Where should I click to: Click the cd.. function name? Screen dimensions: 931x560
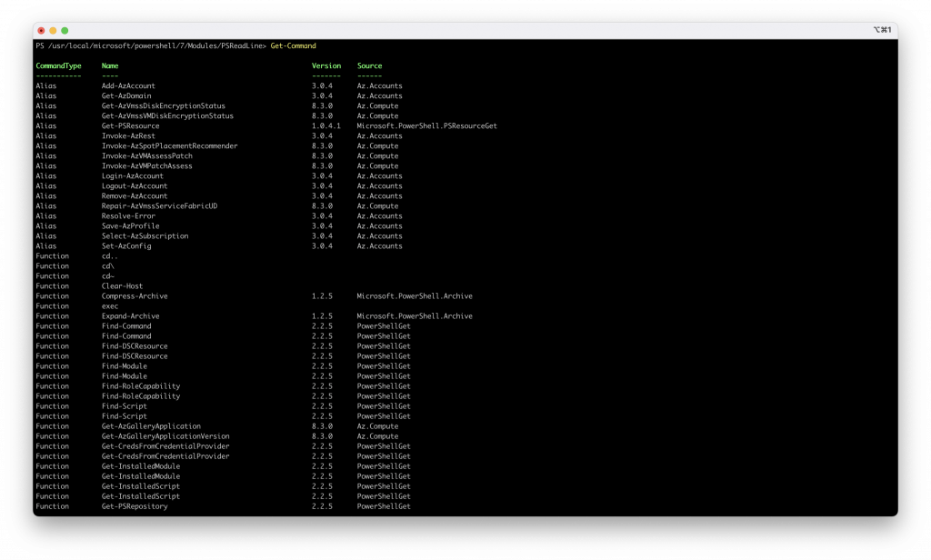[110, 256]
